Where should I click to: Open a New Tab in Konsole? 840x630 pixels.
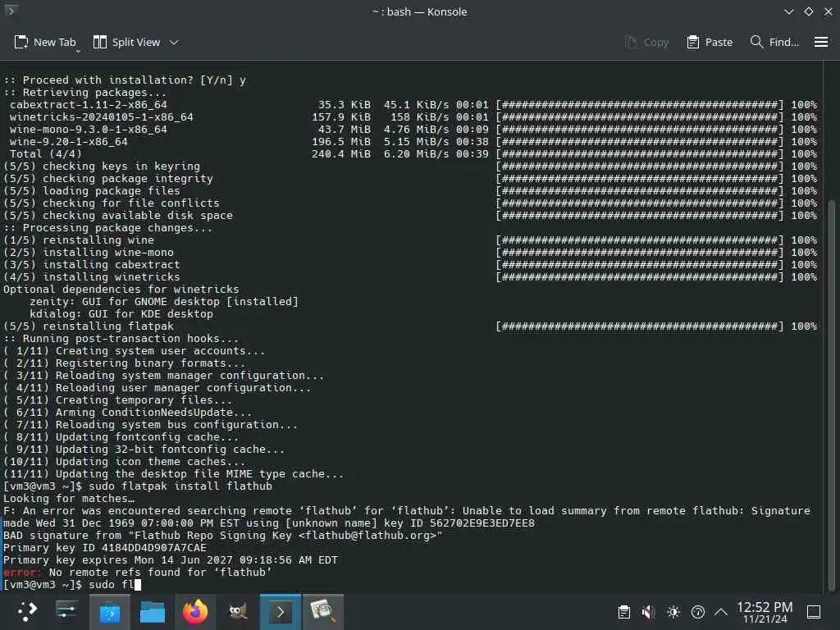45,43
